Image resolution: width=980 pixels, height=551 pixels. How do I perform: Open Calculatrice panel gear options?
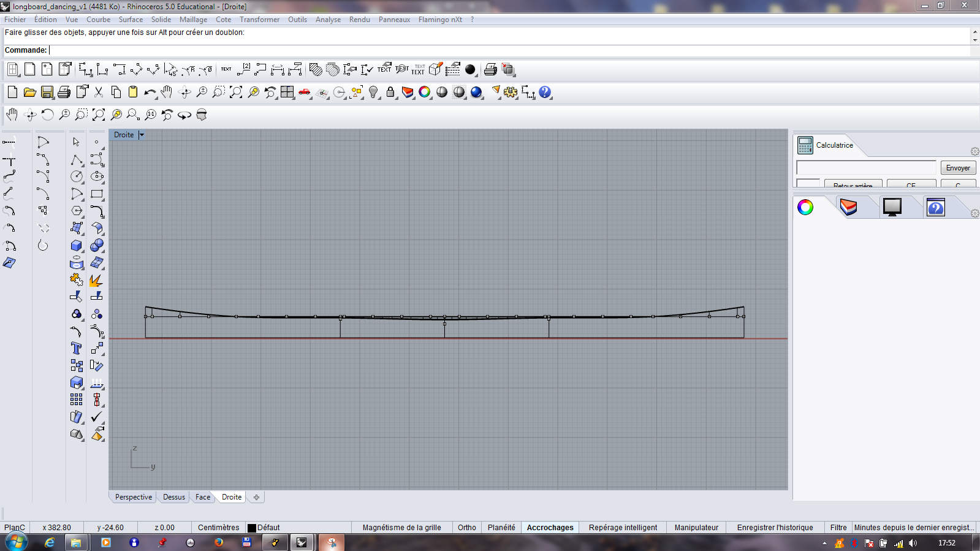pos(974,151)
